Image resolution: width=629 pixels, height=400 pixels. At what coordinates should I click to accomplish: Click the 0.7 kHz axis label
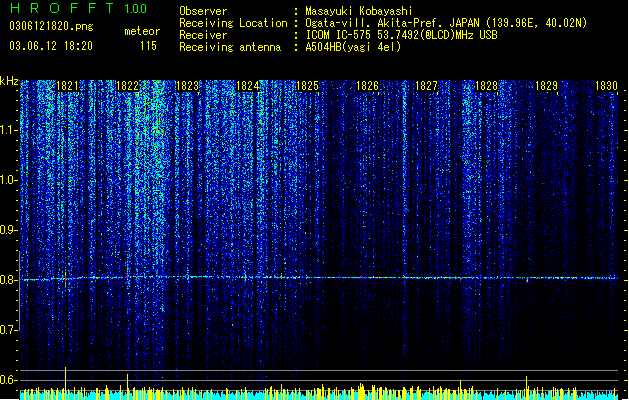[x=8, y=330]
